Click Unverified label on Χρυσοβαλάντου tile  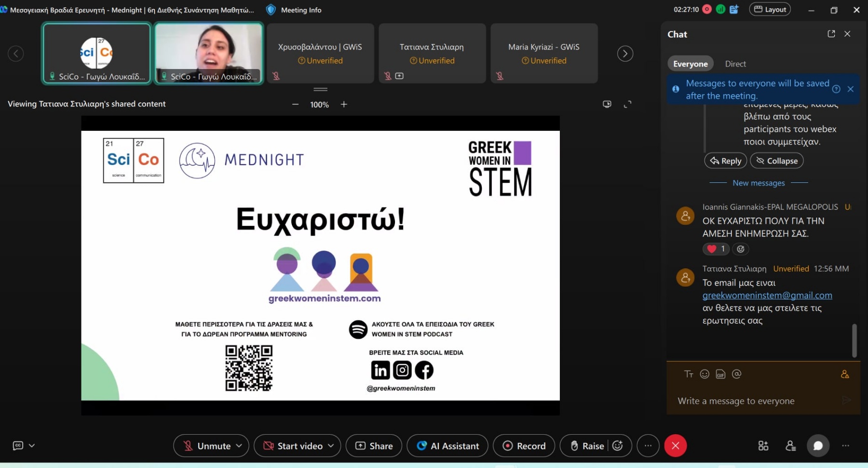320,61
